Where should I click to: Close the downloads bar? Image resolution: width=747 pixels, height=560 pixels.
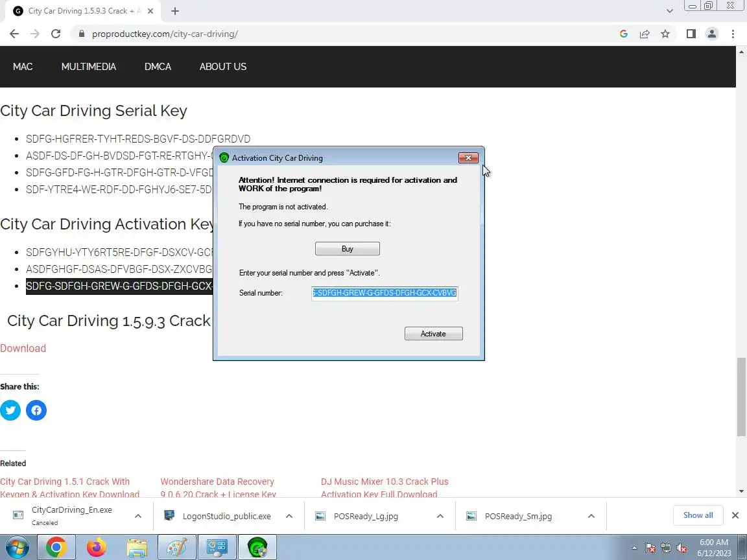[x=735, y=515]
